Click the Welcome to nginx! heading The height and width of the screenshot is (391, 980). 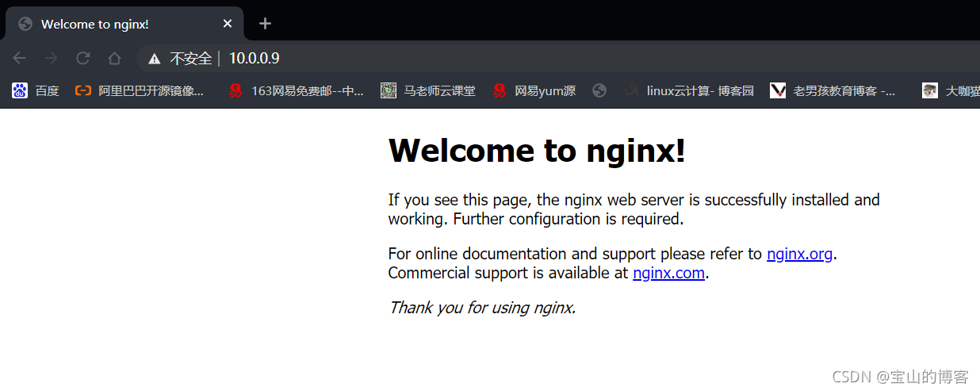click(x=537, y=150)
